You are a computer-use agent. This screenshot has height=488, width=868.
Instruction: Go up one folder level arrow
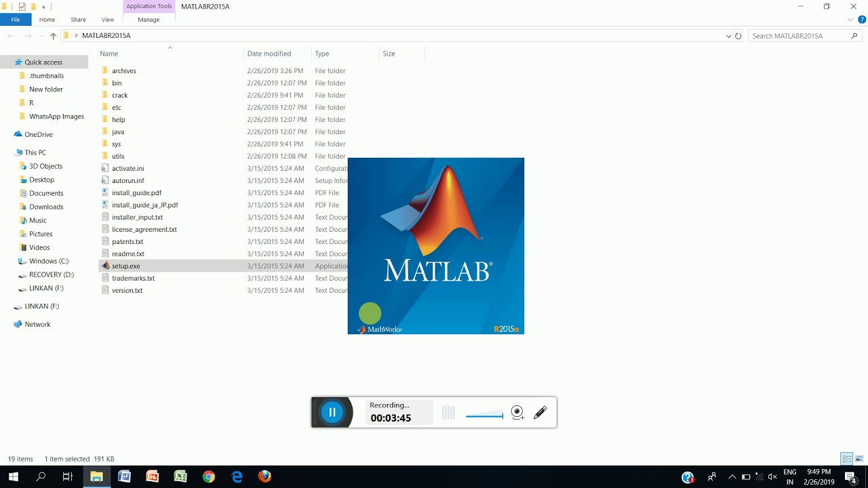tap(53, 36)
